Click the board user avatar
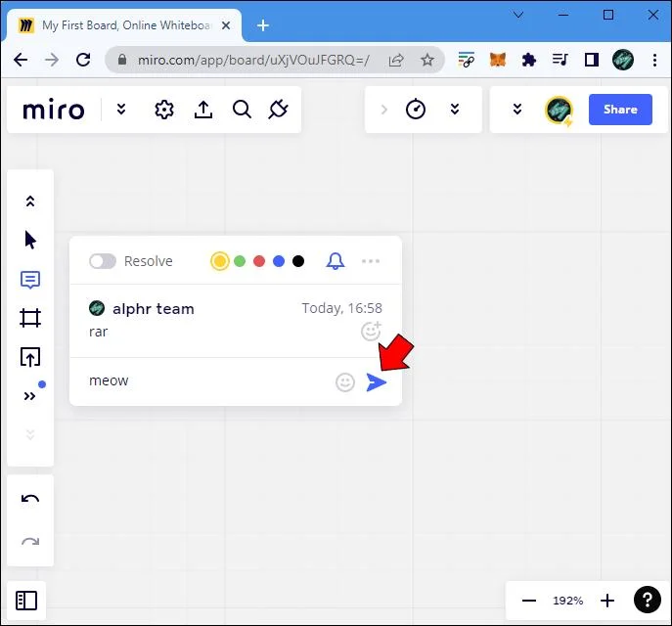The width and height of the screenshot is (672, 626). 559,110
